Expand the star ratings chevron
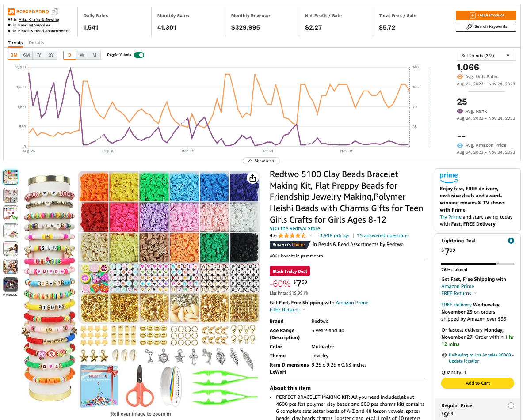Viewport: 523px width, 420px height. (311, 235)
